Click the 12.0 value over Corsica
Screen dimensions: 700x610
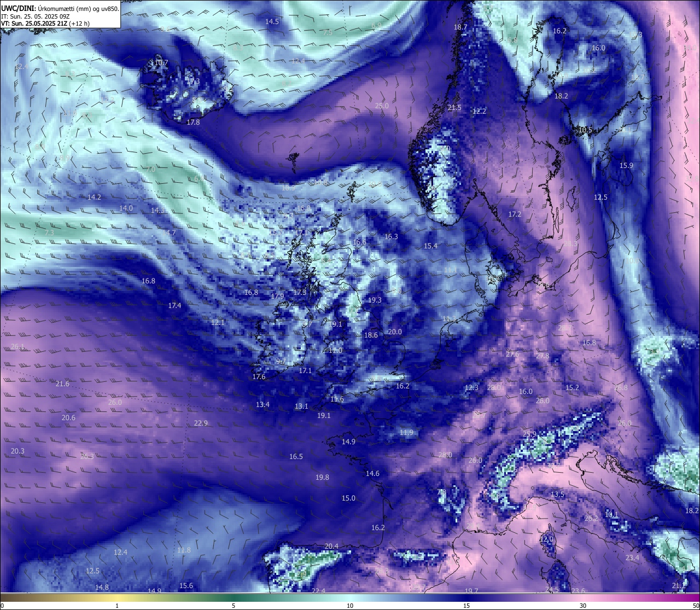[x=546, y=539]
